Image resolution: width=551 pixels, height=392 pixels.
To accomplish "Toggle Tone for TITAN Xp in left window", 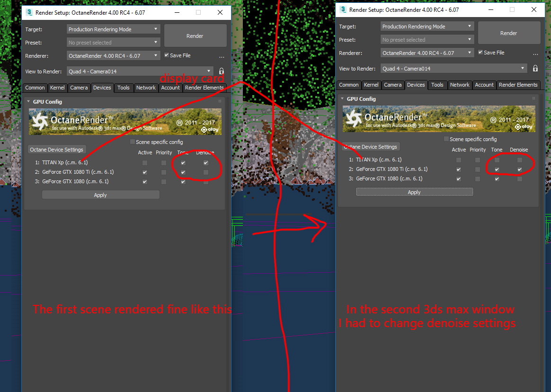I will pyautogui.click(x=183, y=163).
